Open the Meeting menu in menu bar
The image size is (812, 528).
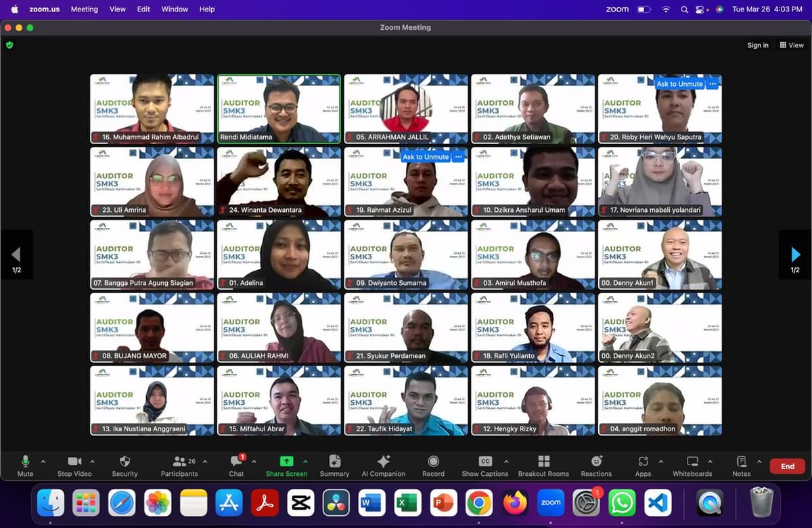click(x=85, y=9)
